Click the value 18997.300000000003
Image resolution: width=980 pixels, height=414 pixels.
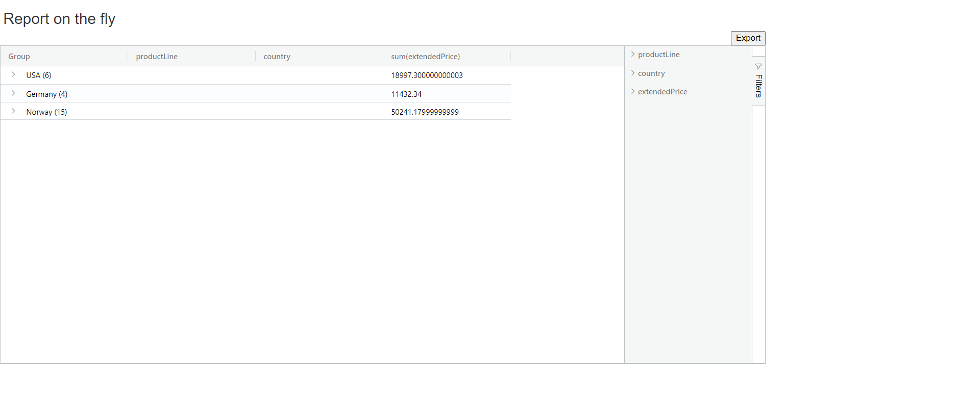coord(427,75)
